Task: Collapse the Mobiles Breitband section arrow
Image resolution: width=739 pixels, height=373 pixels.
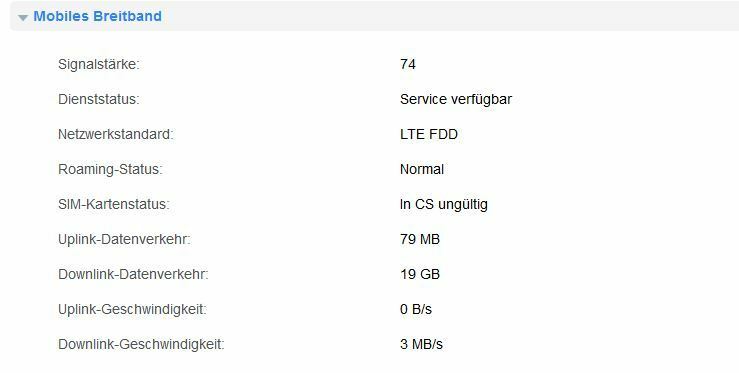Action: tap(23, 17)
